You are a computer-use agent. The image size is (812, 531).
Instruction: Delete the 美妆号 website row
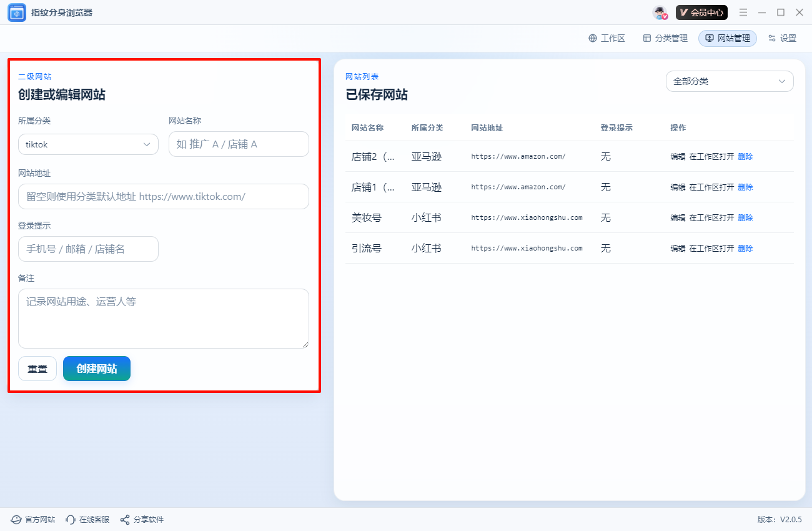(x=746, y=218)
